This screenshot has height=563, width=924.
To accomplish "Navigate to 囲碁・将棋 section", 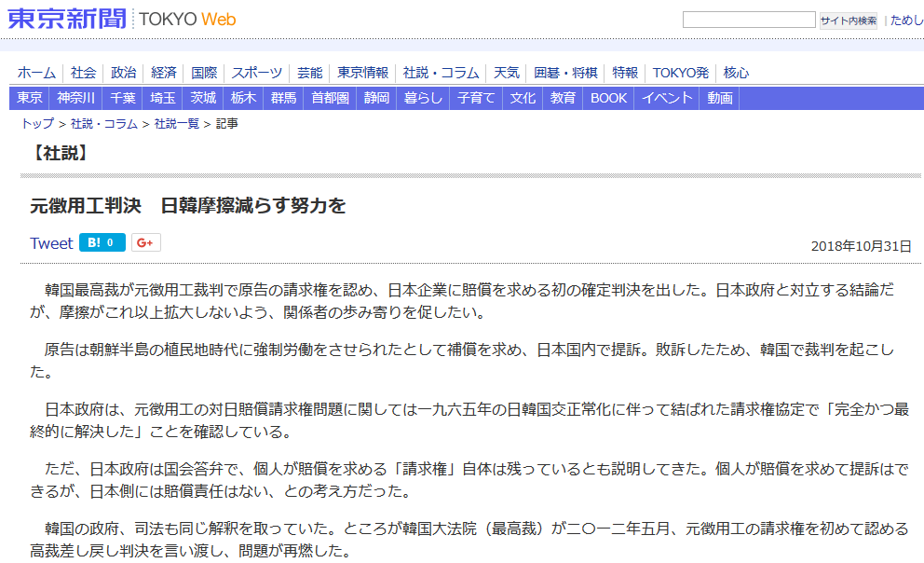I will (566, 73).
